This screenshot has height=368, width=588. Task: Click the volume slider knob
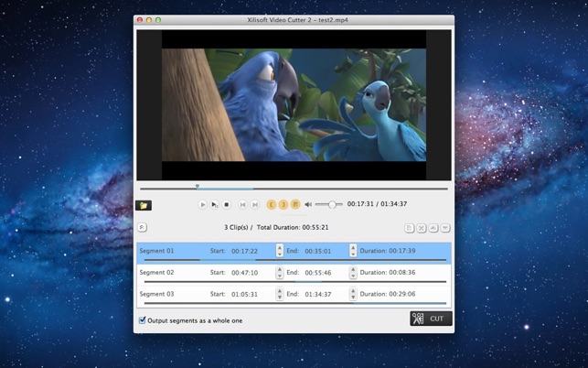pos(331,205)
